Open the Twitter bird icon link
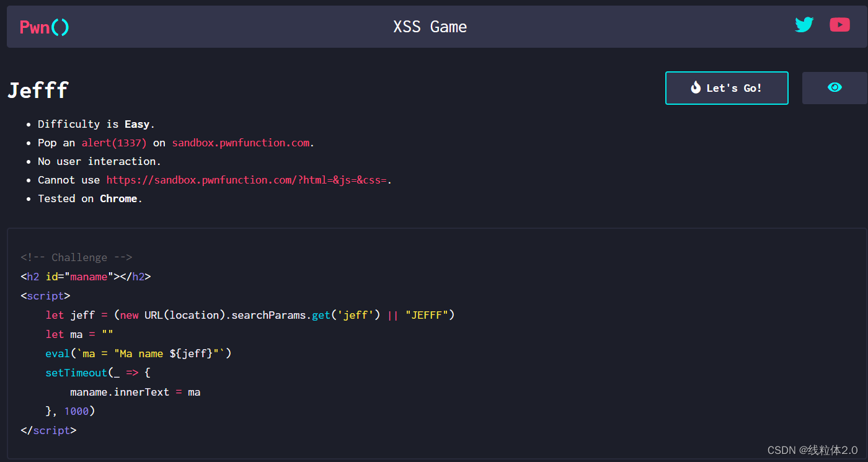This screenshot has height=462, width=868. point(804,25)
